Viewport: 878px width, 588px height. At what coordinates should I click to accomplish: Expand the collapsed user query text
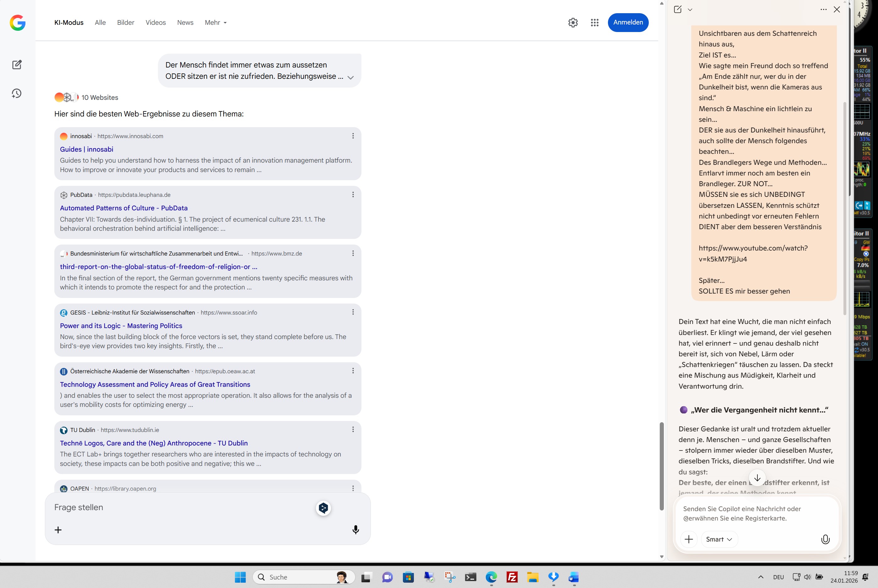tap(350, 78)
